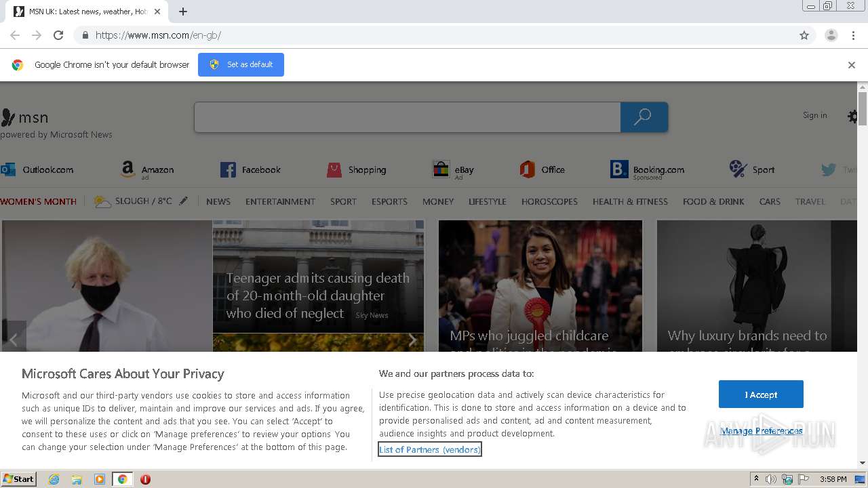The width and height of the screenshot is (868, 488).
Task: Edit weather location pencil icon
Action: (x=183, y=201)
